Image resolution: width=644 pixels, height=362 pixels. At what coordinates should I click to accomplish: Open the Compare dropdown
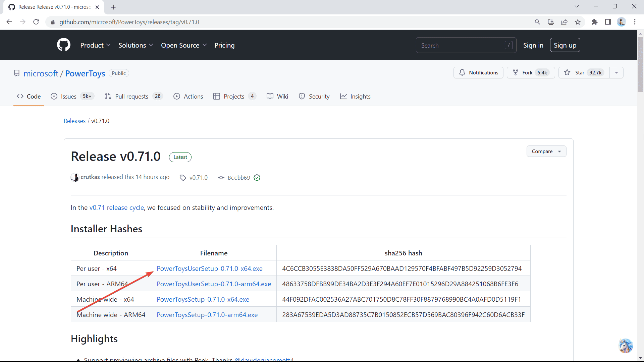tap(546, 152)
